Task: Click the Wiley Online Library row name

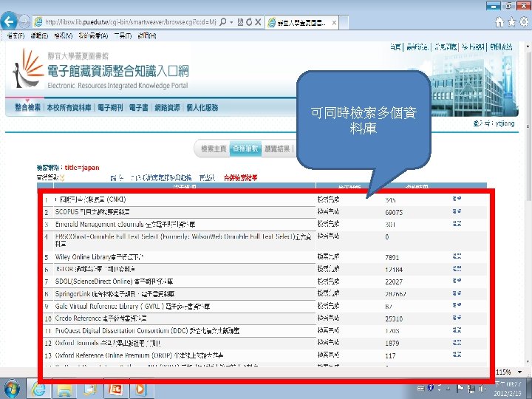Action: pyautogui.click(x=99, y=257)
